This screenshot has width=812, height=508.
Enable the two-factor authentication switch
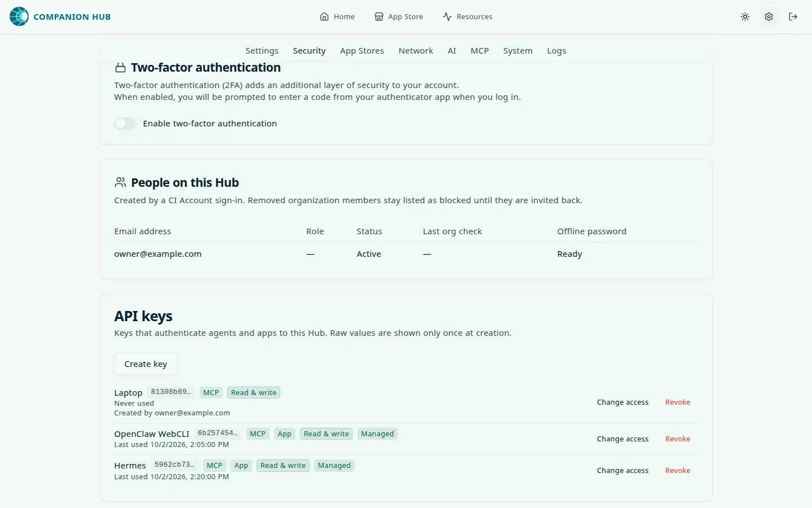tap(125, 124)
